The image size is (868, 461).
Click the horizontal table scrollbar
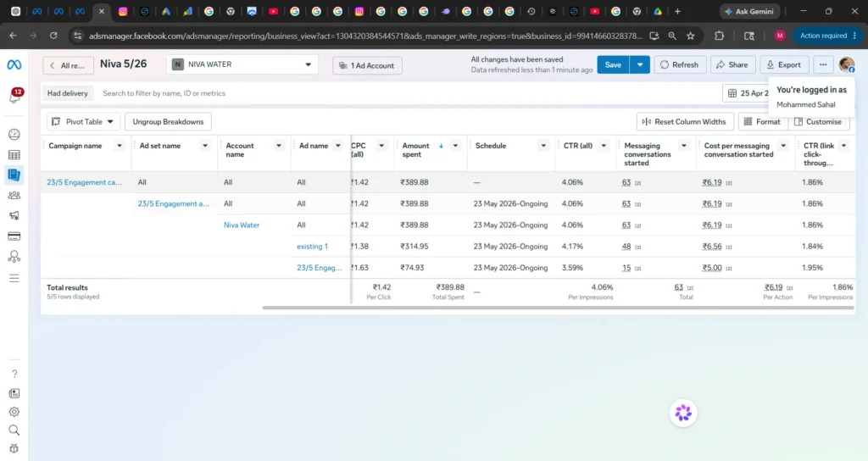click(x=558, y=307)
